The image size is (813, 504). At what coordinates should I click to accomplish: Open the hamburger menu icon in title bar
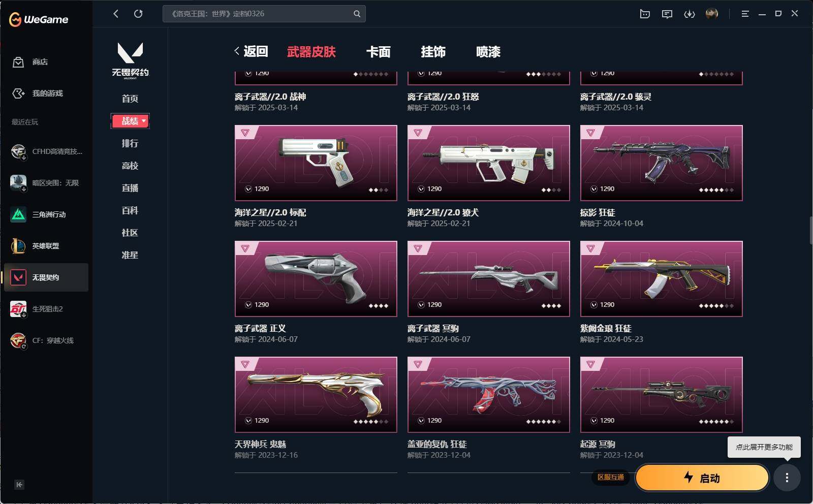[x=745, y=14]
